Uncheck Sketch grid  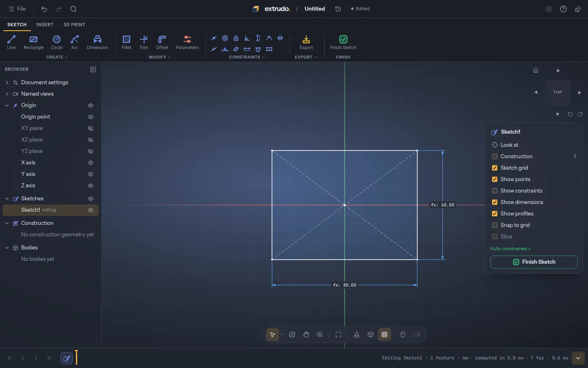(494, 168)
